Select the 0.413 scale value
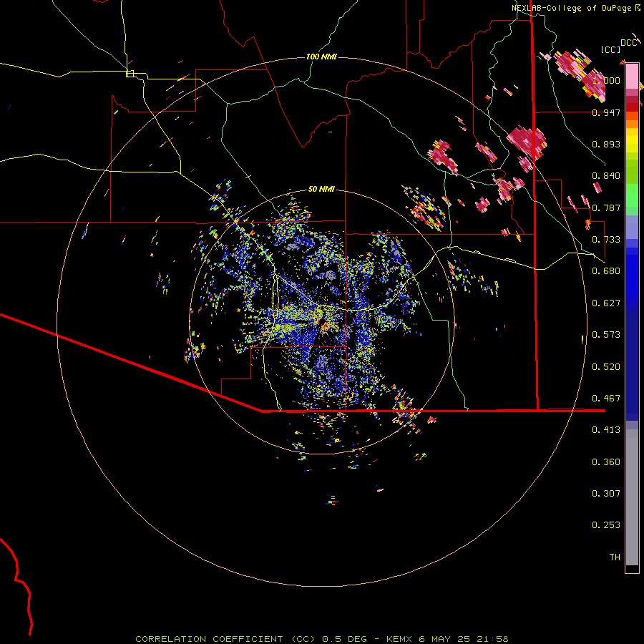 606,430
